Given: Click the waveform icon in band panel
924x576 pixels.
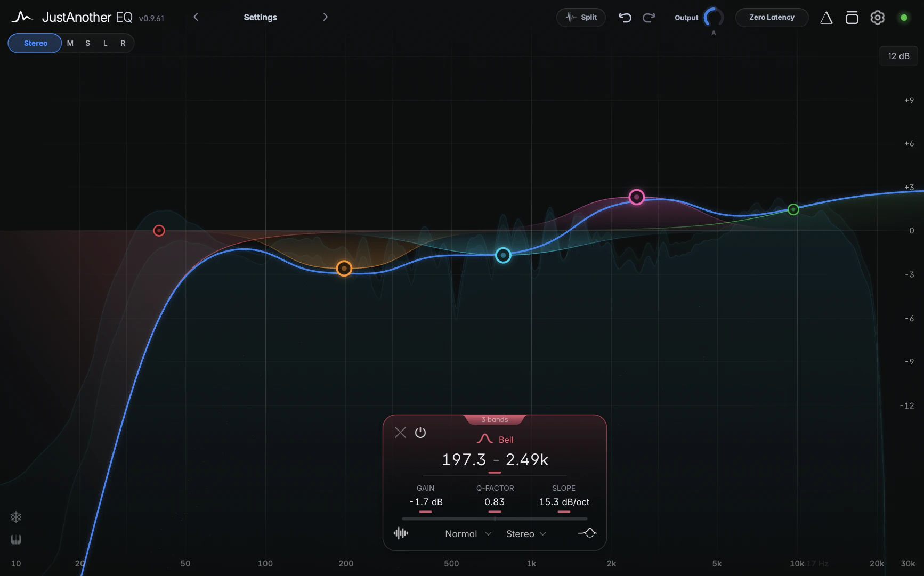Looking at the screenshot, I should 401,533.
